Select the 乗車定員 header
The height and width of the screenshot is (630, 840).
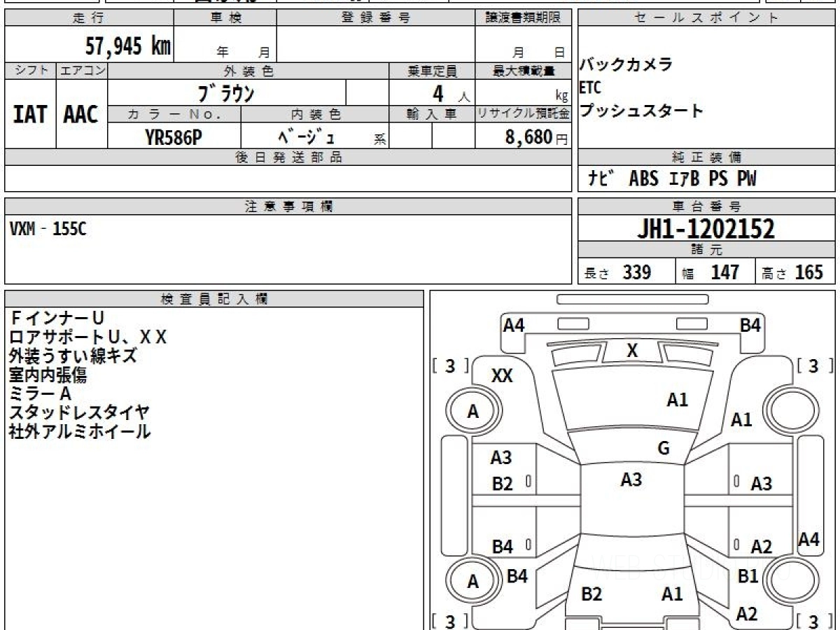coord(432,71)
